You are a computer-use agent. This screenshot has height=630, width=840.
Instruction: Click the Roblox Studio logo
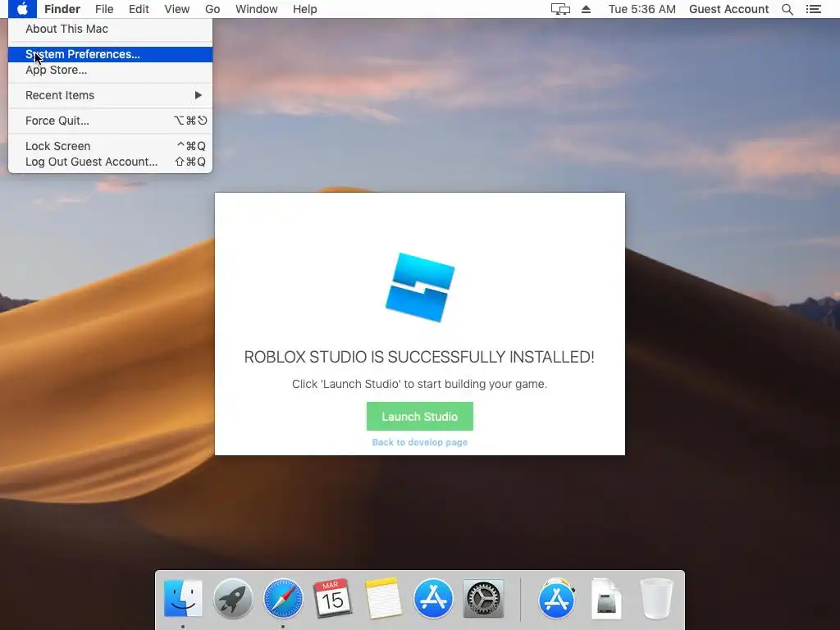pos(420,288)
